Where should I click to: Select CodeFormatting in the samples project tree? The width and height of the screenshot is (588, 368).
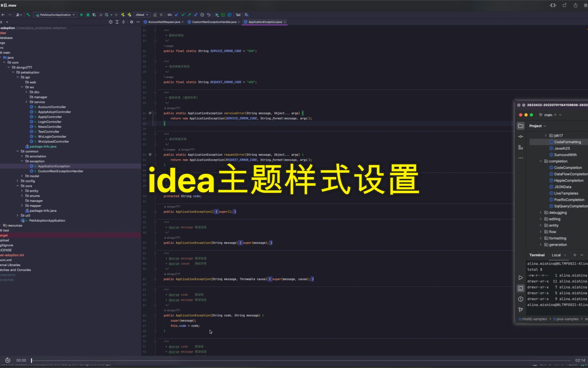pos(567,142)
